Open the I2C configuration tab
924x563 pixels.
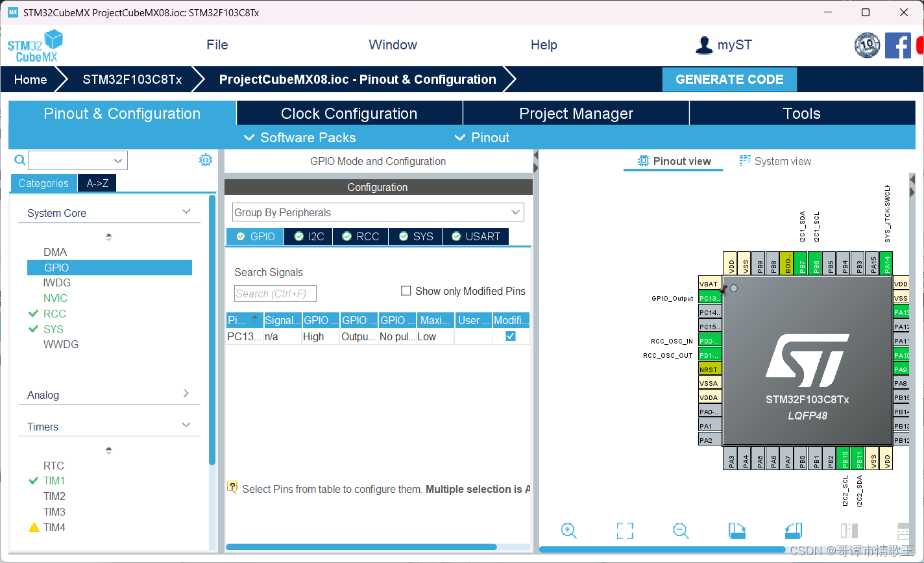(309, 236)
